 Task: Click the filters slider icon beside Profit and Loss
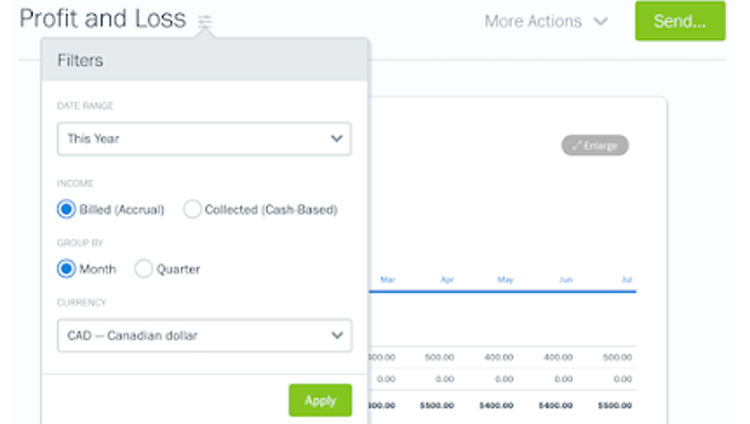[x=205, y=21]
